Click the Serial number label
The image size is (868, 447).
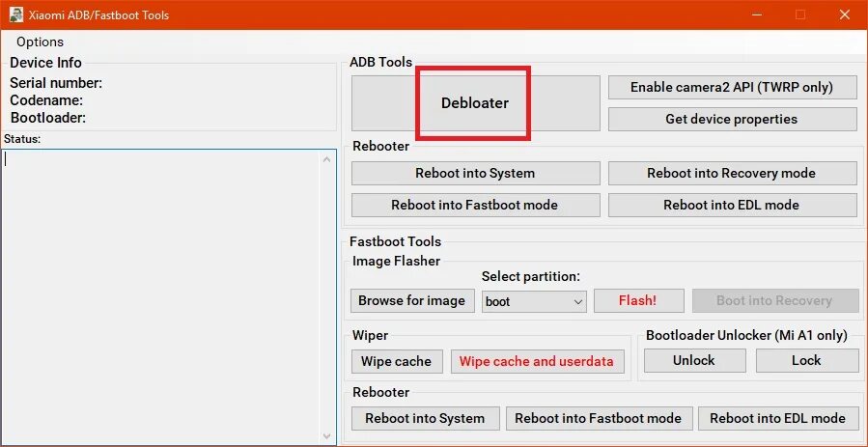[x=56, y=84]
